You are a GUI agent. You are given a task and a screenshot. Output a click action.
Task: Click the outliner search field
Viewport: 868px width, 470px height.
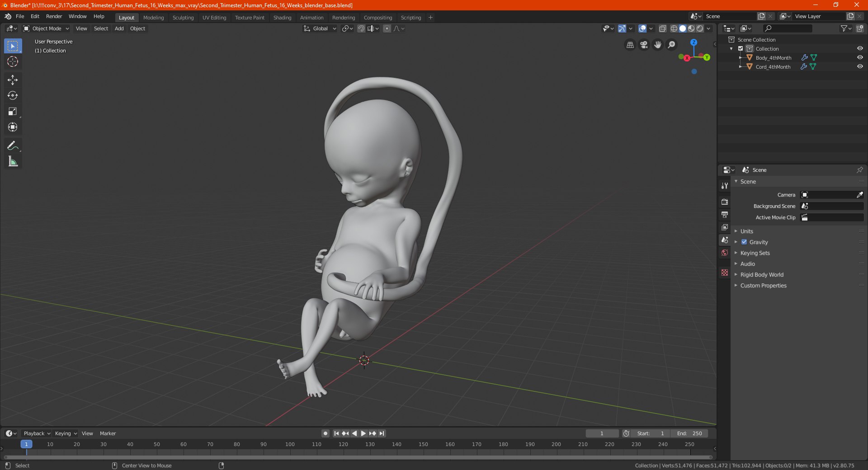pyautogui.click(x=787, y=28)
